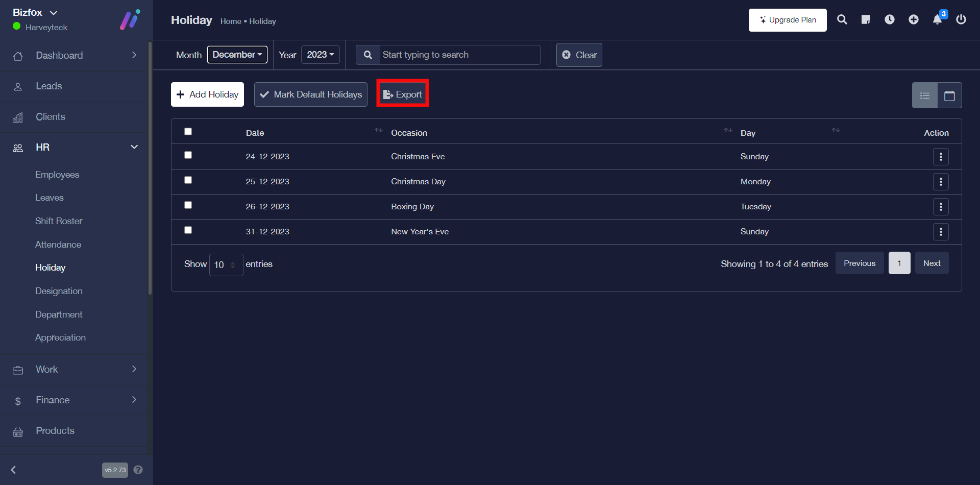
Task: Open the search magnifier icon in header
Action: click(x=842, y=20)
